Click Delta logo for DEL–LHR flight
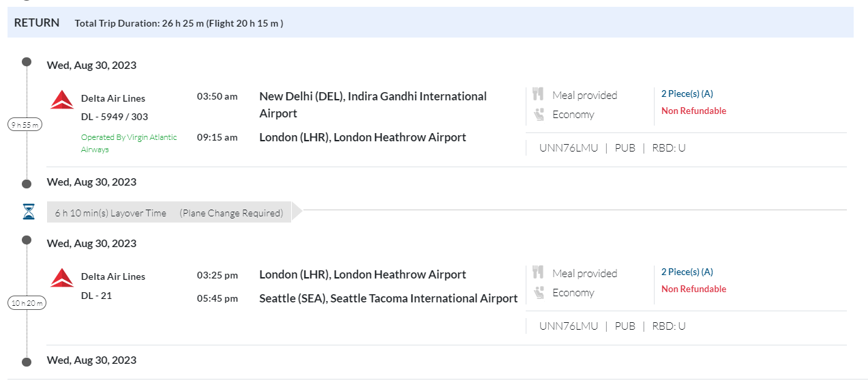Viewport: 868px width, 385px height. (62, 100)
